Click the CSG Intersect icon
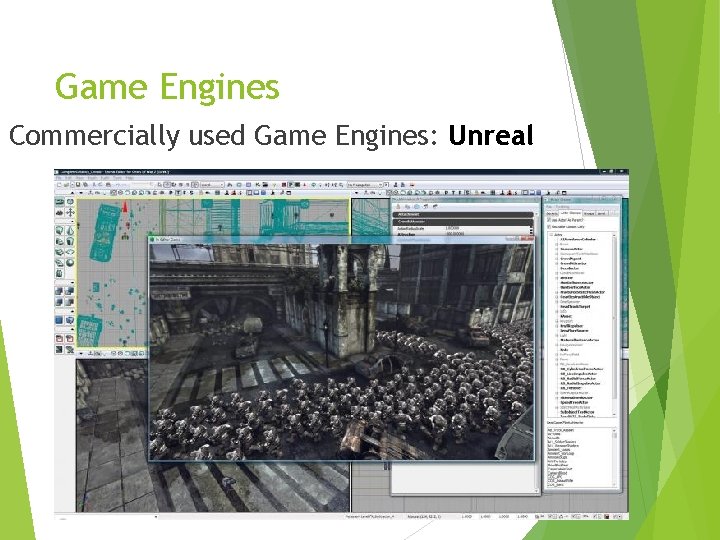 click(60, 302)
